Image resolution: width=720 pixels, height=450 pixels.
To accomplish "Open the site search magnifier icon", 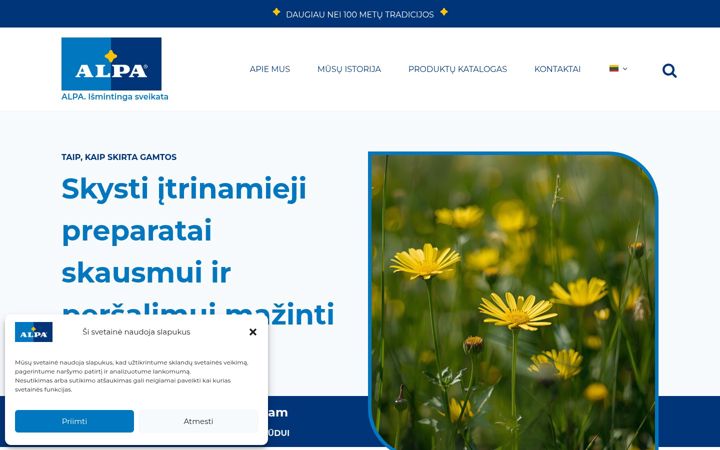I will click(669, 71).
